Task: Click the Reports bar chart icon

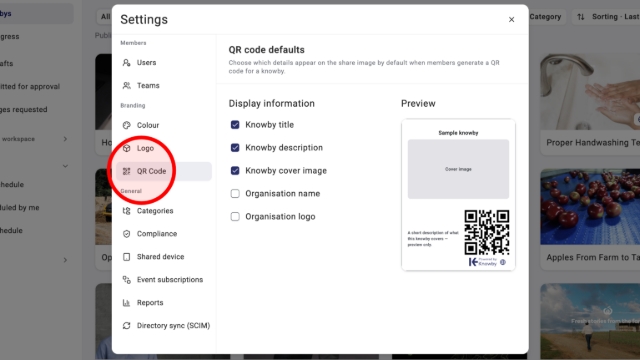Action: pyautogui.click(x=127, y=302)
